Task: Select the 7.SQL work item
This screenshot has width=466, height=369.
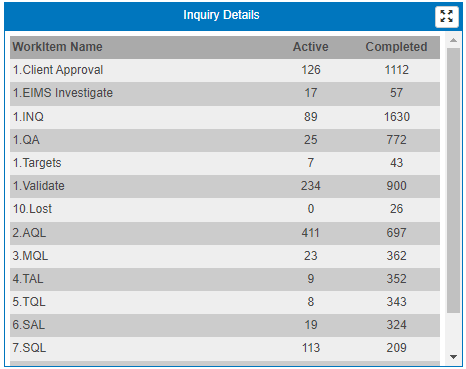Action: pyautogui.click(x=29, y=348)
